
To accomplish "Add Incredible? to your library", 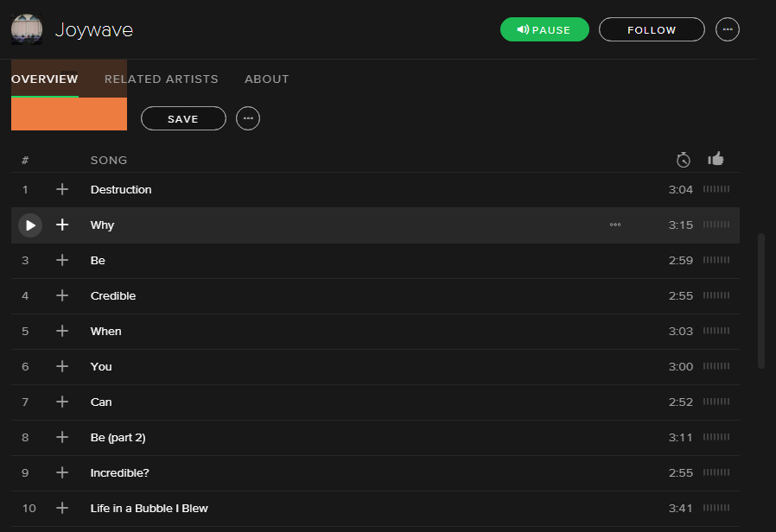I will [62, 472].
